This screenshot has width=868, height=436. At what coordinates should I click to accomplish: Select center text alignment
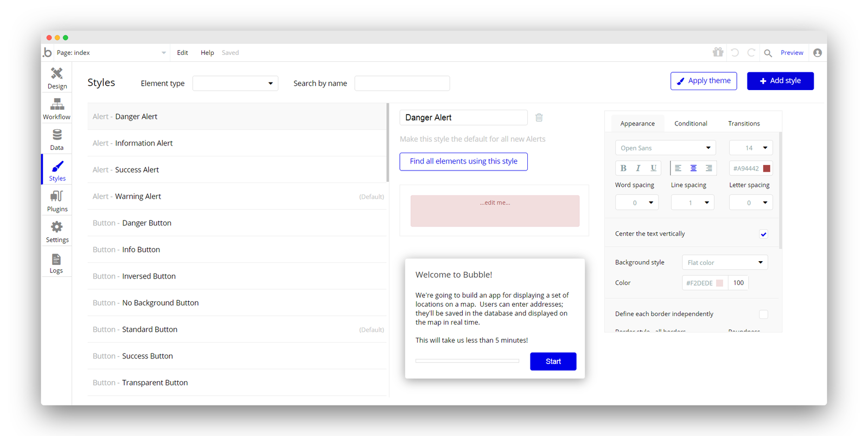click(x=693, y=168)
